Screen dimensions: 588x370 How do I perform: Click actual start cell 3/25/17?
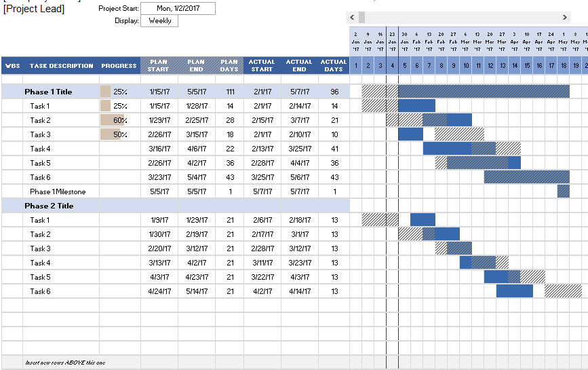(x=262, y=177)
